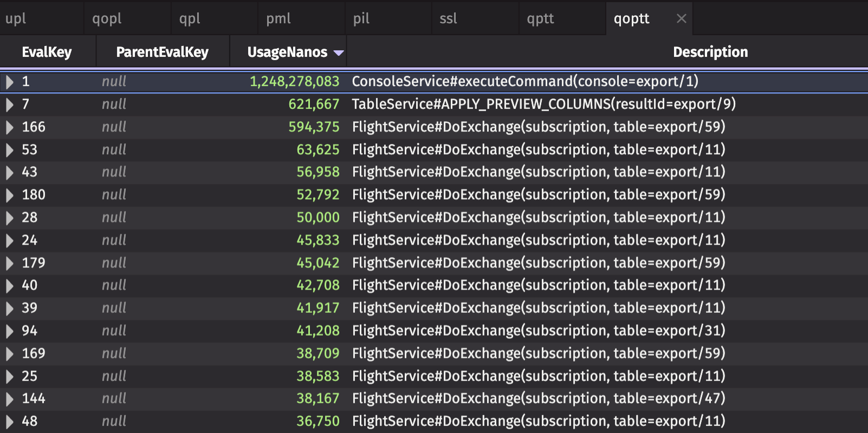Expand the row with EvalKey 144
Image resolution: width=868 pixels, height=433 pixels.
pos(9,399)
